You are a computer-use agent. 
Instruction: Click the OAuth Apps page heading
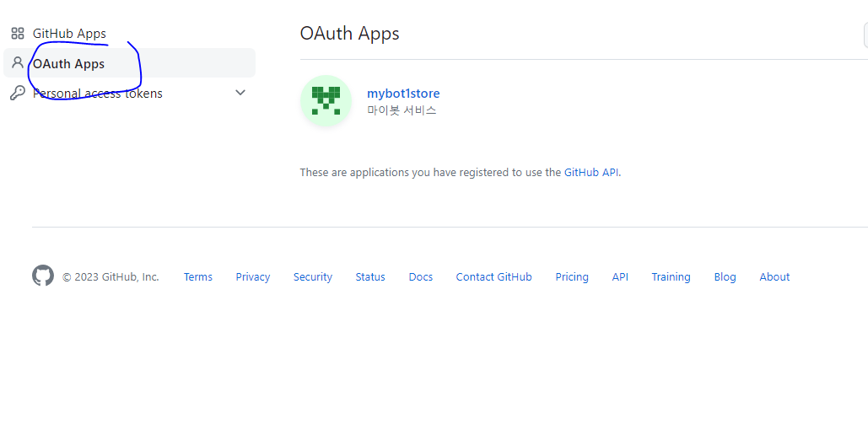349,33
